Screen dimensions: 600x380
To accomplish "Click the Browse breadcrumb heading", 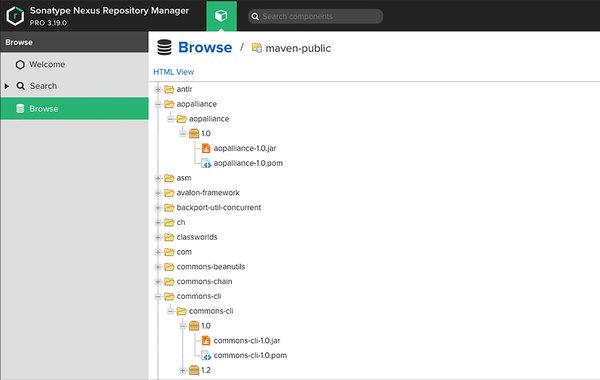I will click(205, 47).
